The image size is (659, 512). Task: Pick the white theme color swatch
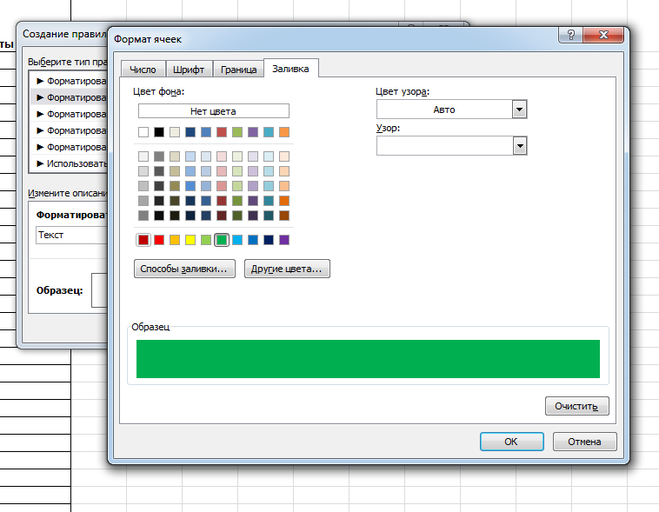pyautogui.click(x=143, y=132)
